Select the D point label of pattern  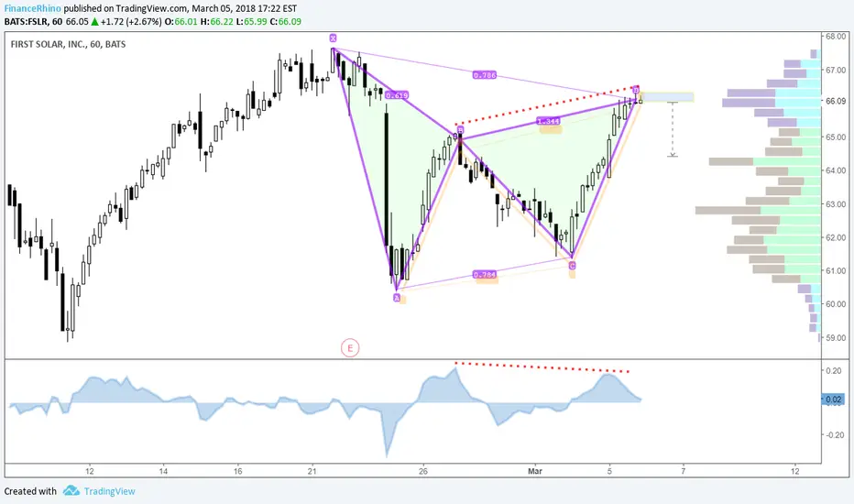tap(636, 90)
